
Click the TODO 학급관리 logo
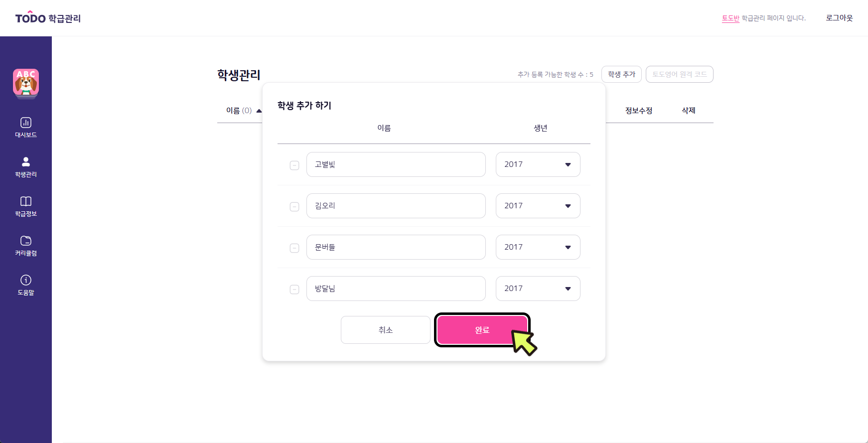48,18
